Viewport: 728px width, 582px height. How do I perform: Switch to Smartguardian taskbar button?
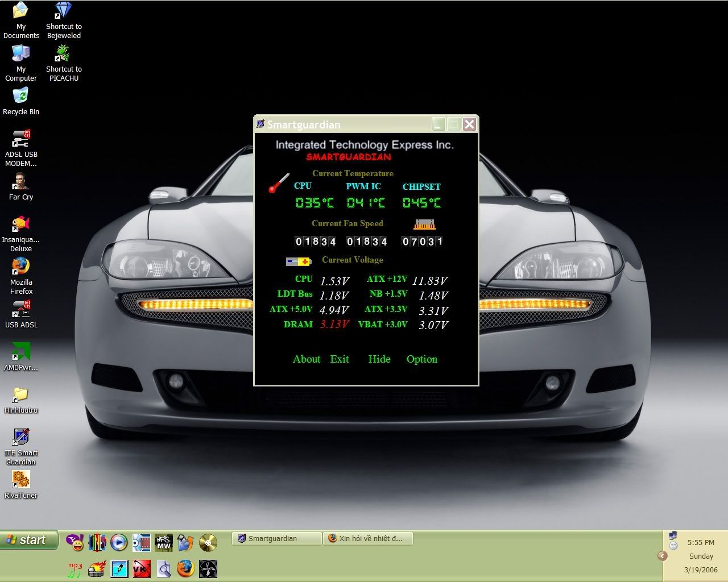tap(276, 538)
